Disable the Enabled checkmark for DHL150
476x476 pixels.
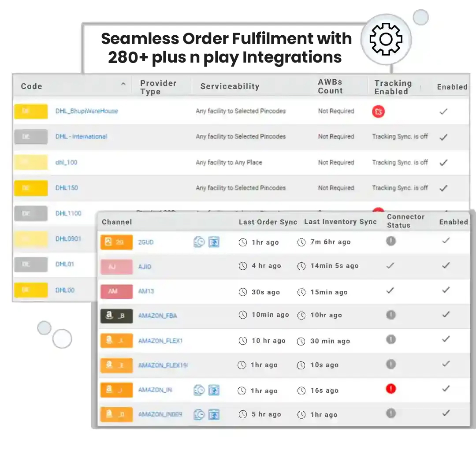coord(443,187)
